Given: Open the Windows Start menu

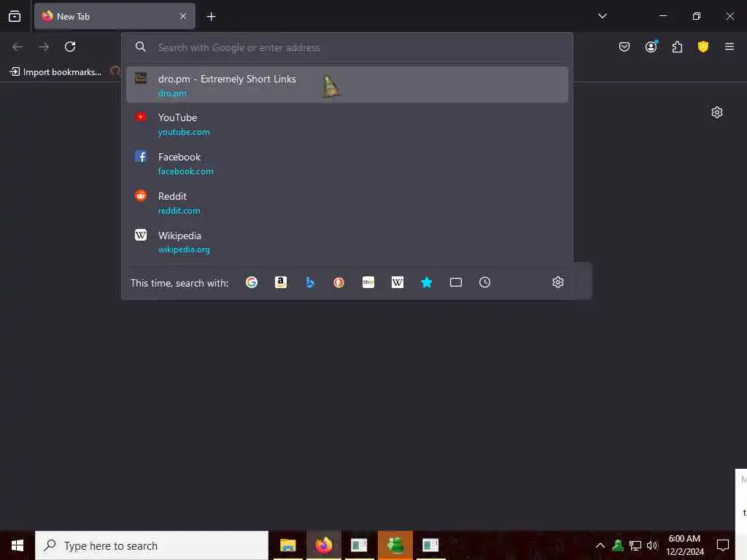Looking at the screenshot, I should pos(18,545).
